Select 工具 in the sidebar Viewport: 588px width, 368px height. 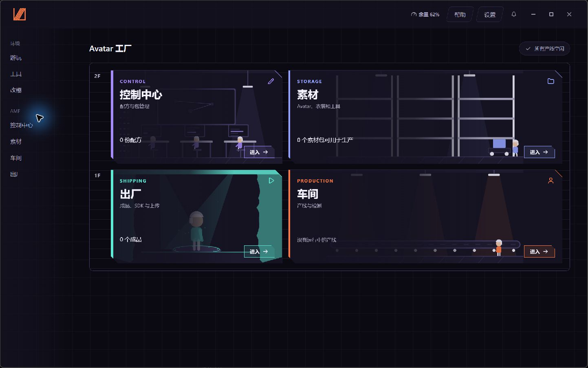pyautogui.click(x=16, y=74)
